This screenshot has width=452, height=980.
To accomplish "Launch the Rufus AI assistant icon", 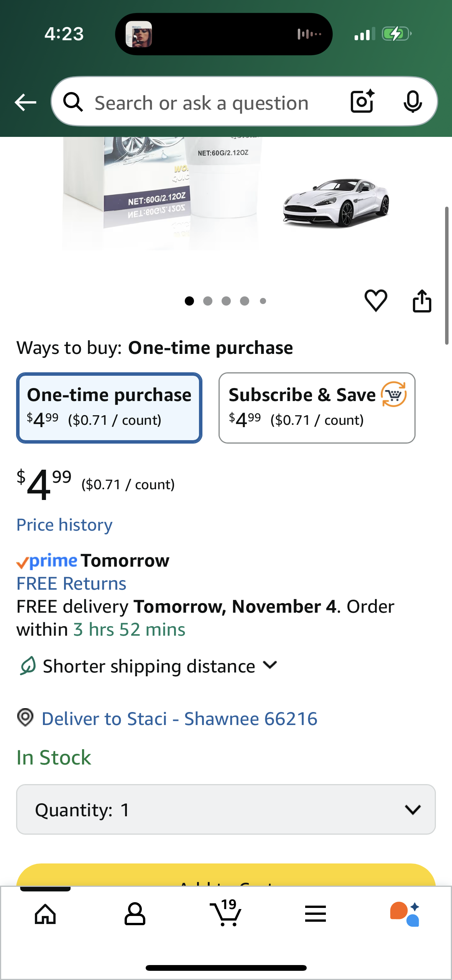I will coord(405,914).
